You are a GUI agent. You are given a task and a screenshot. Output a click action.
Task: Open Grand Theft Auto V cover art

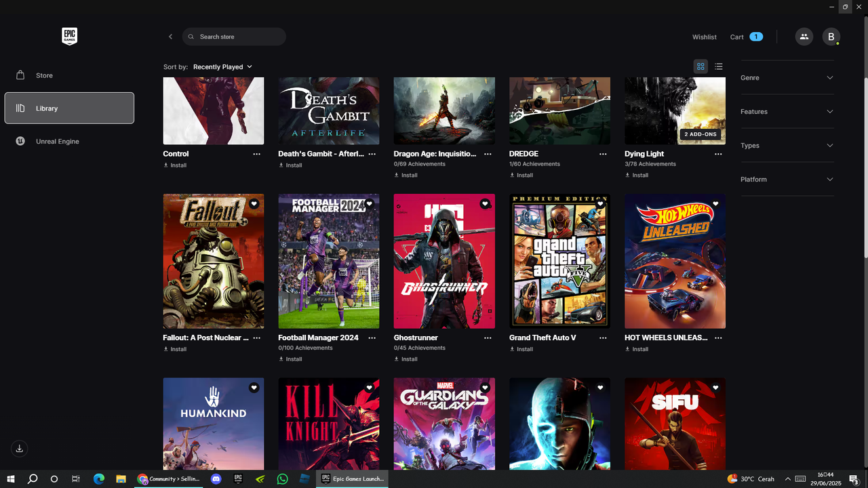(559, 262)
